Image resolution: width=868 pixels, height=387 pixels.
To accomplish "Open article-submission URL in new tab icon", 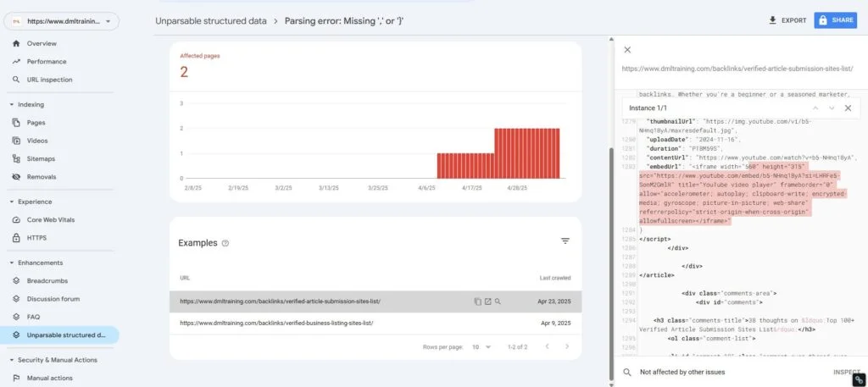I will click(487, 301).
